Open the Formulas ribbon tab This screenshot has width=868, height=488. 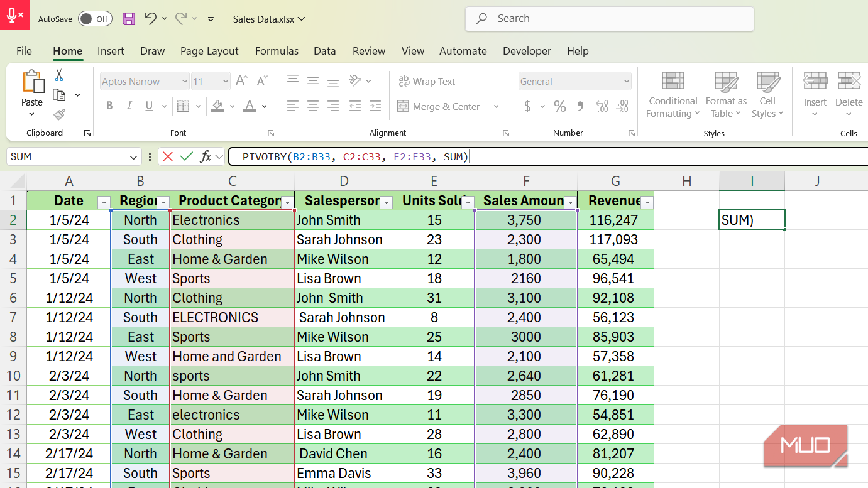point(277,51)
